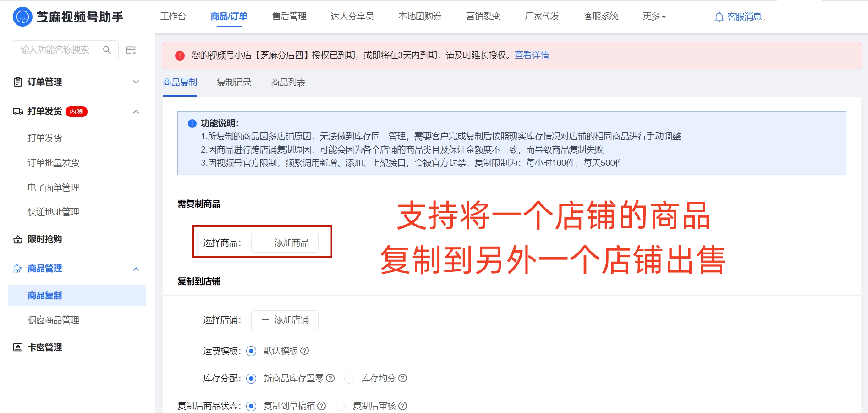The height and width of the screenshot is (413, 868).
Task: Click the 商品管理 product management icon
Action: click(17, 269)
